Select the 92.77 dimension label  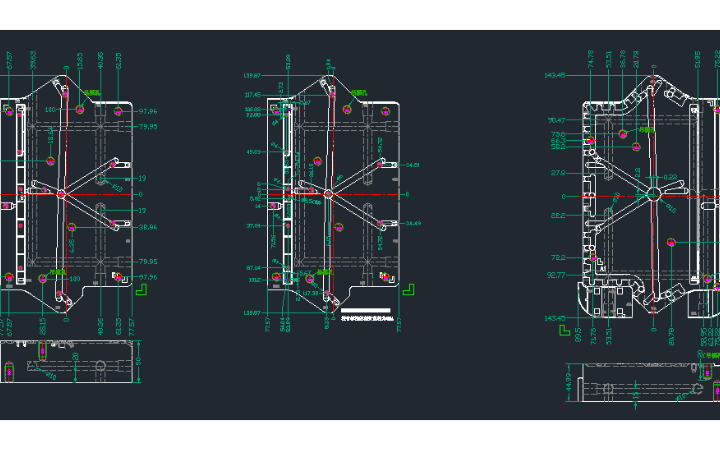coord(557,276)
